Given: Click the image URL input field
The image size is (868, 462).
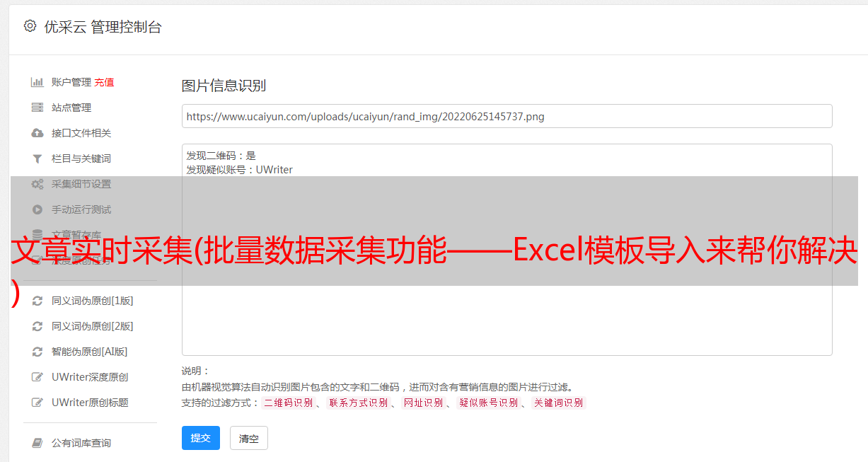Looking at the screenshot, I should [x=507, y=116].
